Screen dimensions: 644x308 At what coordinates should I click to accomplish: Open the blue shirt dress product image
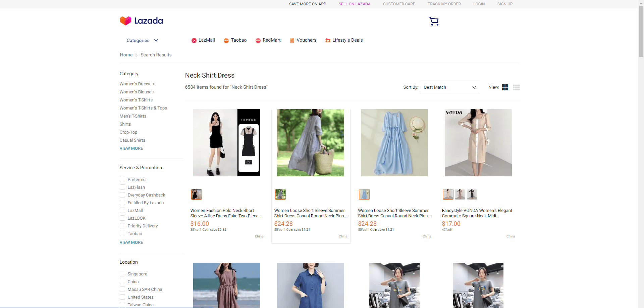[394, 143]
